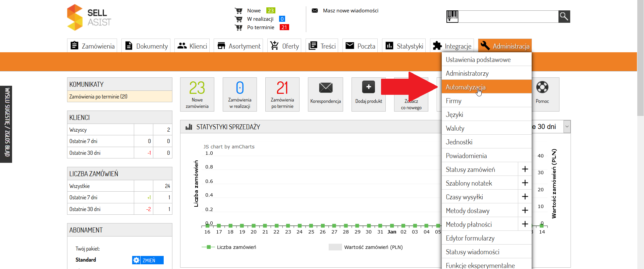Select Jednostki menu item

tap(487, 142)
